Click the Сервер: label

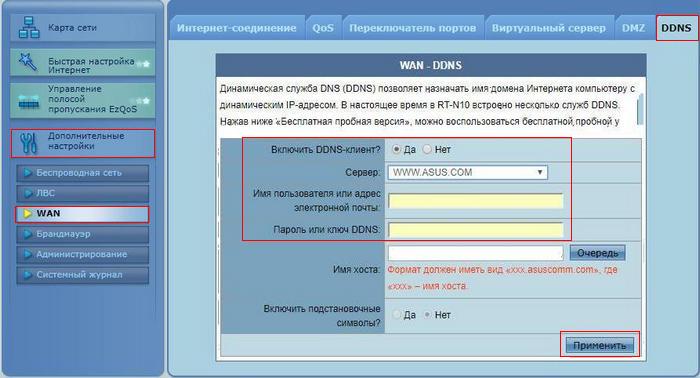362,172
